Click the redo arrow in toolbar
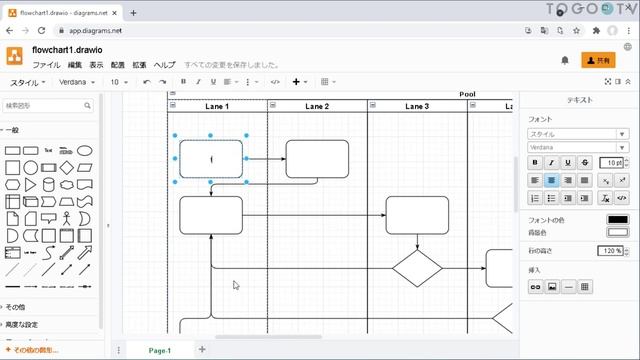This screenshot has width=640, height=360. tap(162, 82)
